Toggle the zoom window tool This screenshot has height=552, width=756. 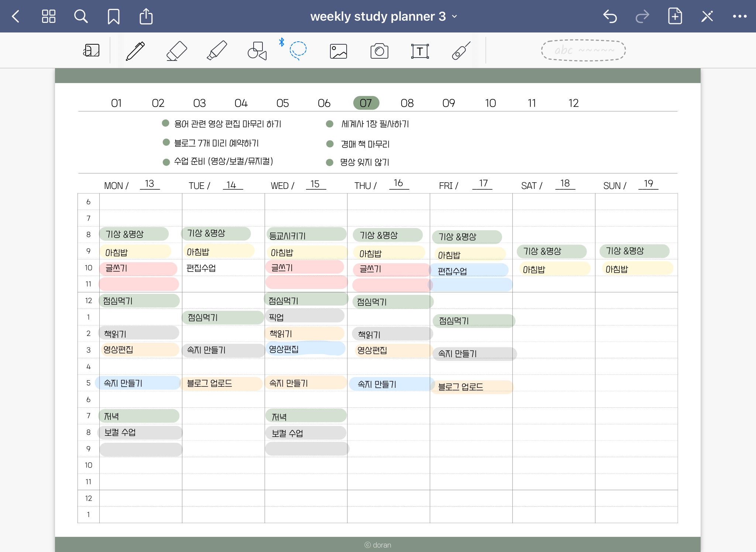[92, 51]
